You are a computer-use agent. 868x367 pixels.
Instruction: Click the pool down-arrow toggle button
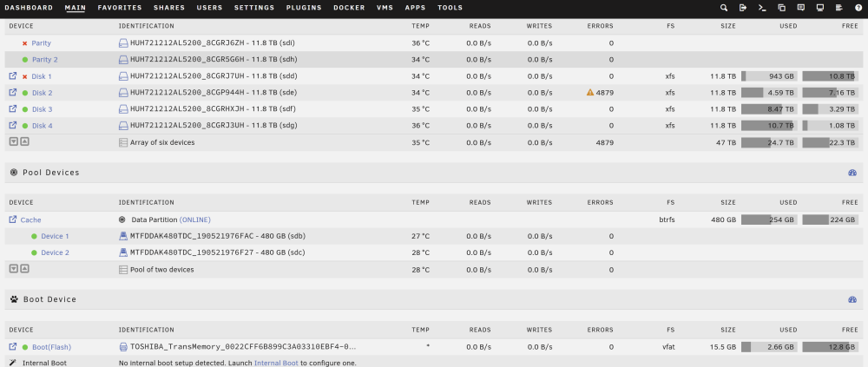13,269
